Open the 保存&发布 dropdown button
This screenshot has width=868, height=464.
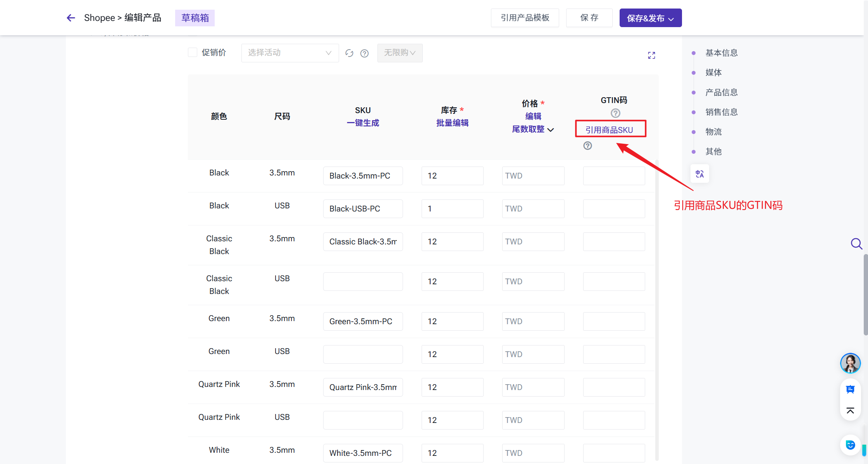(x=650, y=18)
